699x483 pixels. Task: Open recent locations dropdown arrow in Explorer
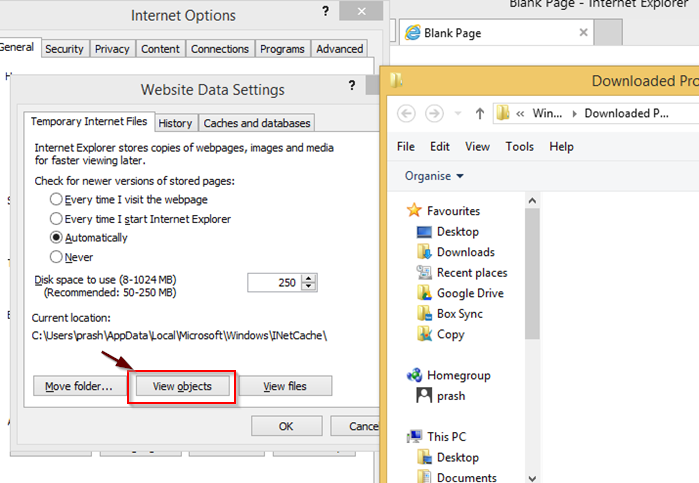pyautogui.click(x=458, y=113)
